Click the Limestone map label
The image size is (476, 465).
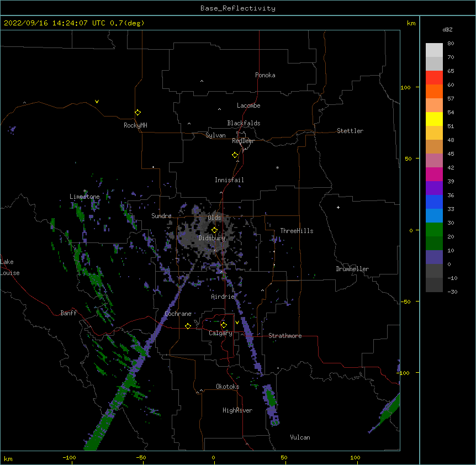84,197
